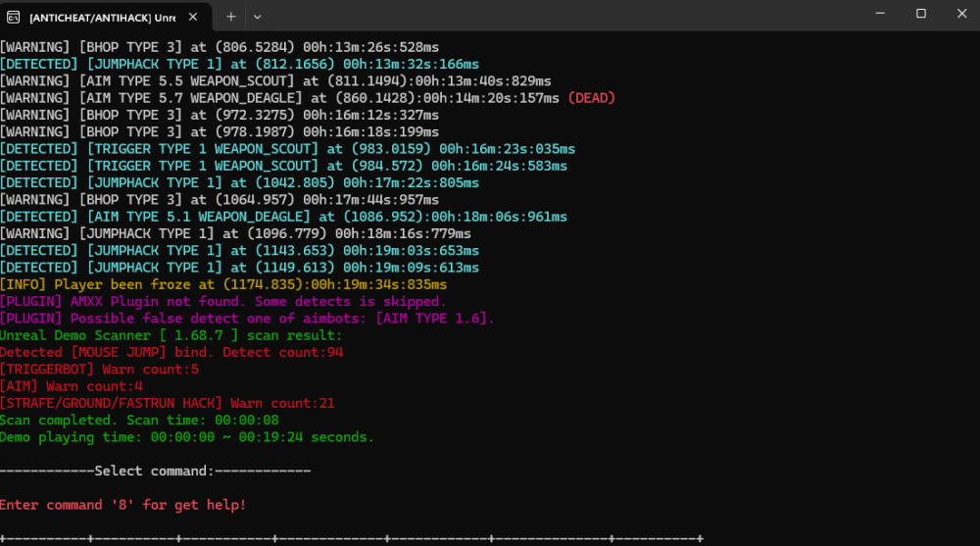Close the ANTICHEAT/ANTIHACK tab
The width and height of the screenshot is (980, 546).
tap(193, 17)
